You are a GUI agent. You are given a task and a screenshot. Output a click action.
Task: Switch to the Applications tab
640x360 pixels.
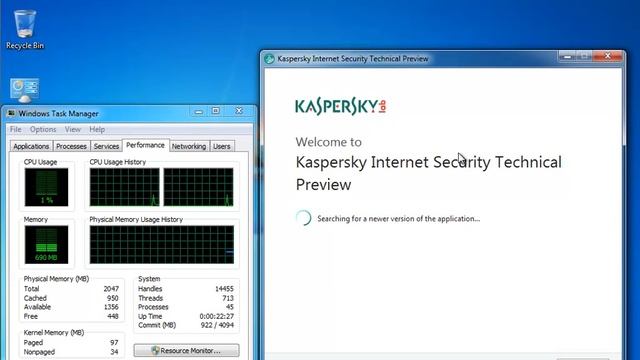(x=31, y=146)
